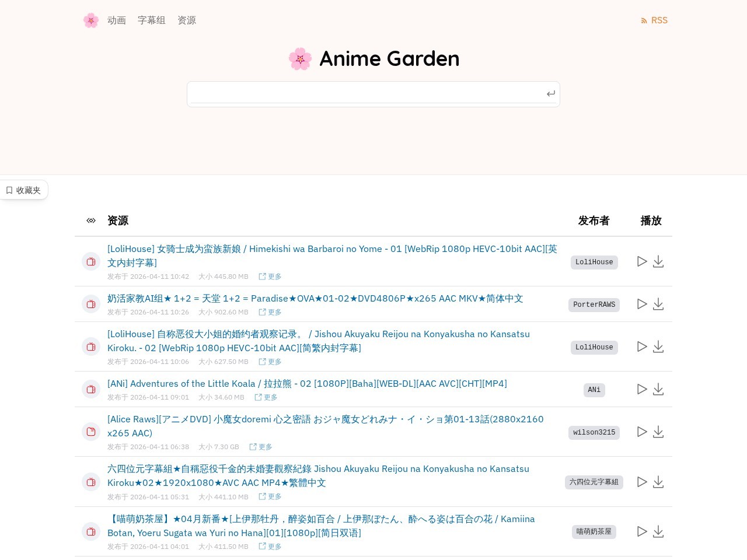Click the document icon beside the Alice Raws entry
This screenshot has height=560, width=747.
pos(91,432)
